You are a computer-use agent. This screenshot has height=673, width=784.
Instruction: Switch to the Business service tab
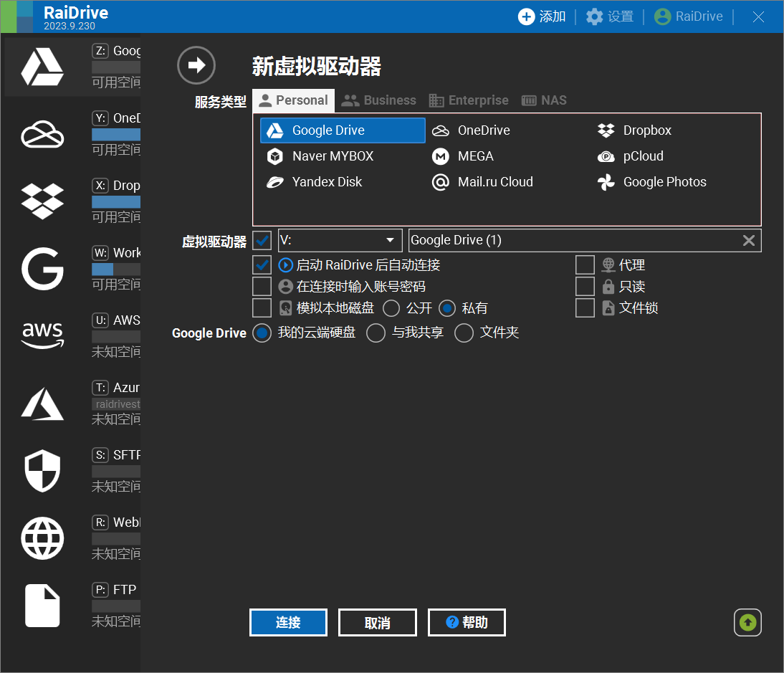coord(379,100)
